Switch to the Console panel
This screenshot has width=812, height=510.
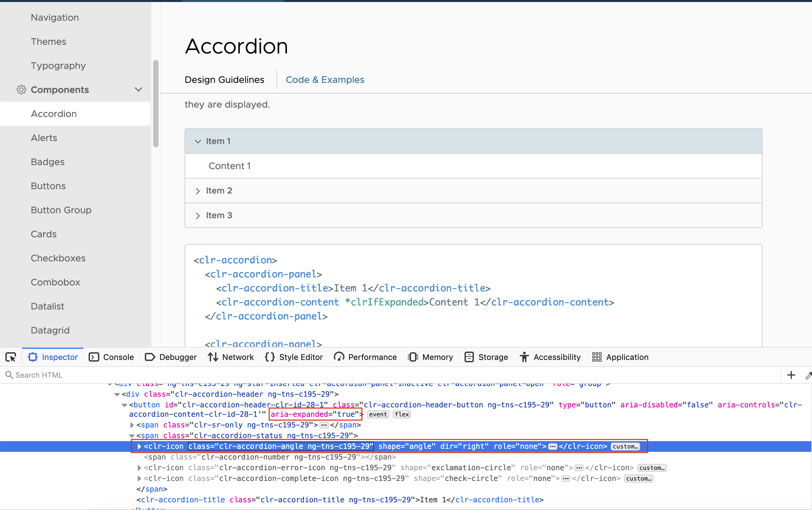coord(111,357)
